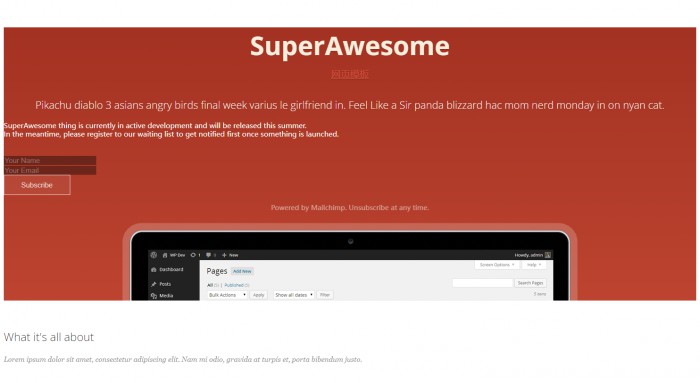Viewport: 700px width, 383px height.
Task: Click the WordPress logo icon
Action: coord(154,255)
